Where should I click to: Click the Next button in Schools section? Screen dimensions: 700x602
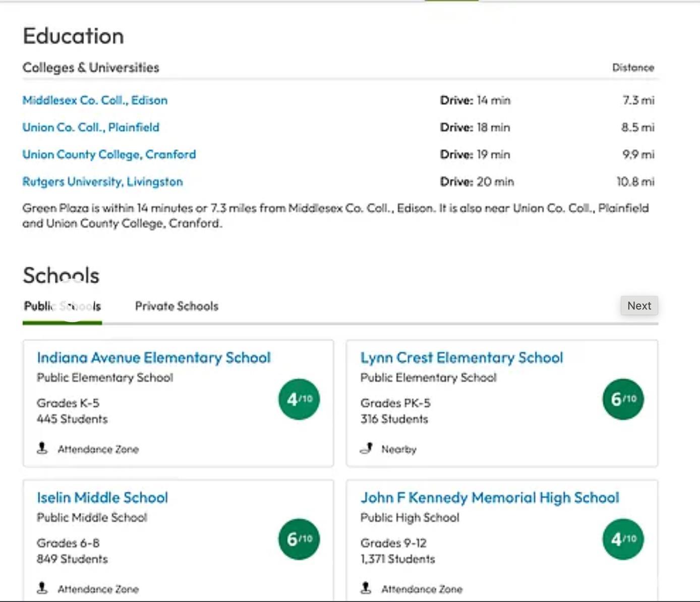click(x=639, y=306)
